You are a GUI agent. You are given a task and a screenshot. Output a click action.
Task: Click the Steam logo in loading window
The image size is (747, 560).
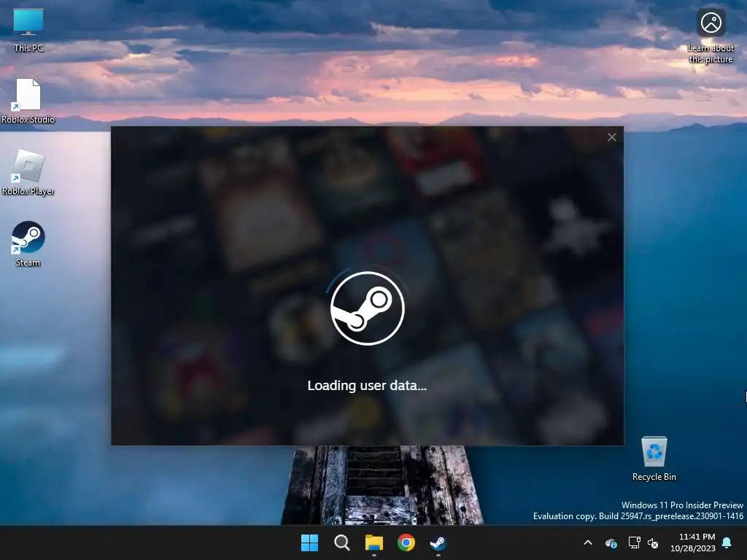tap(368, 308)
